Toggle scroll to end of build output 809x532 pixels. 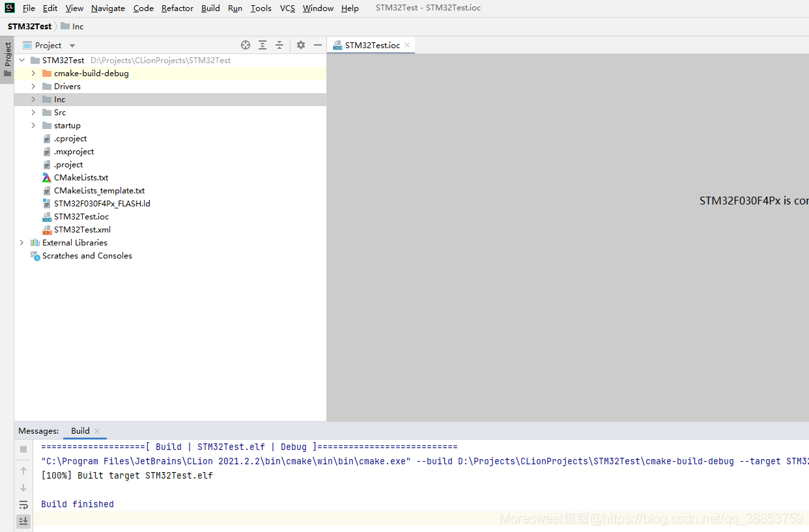(x=23, y=522)
